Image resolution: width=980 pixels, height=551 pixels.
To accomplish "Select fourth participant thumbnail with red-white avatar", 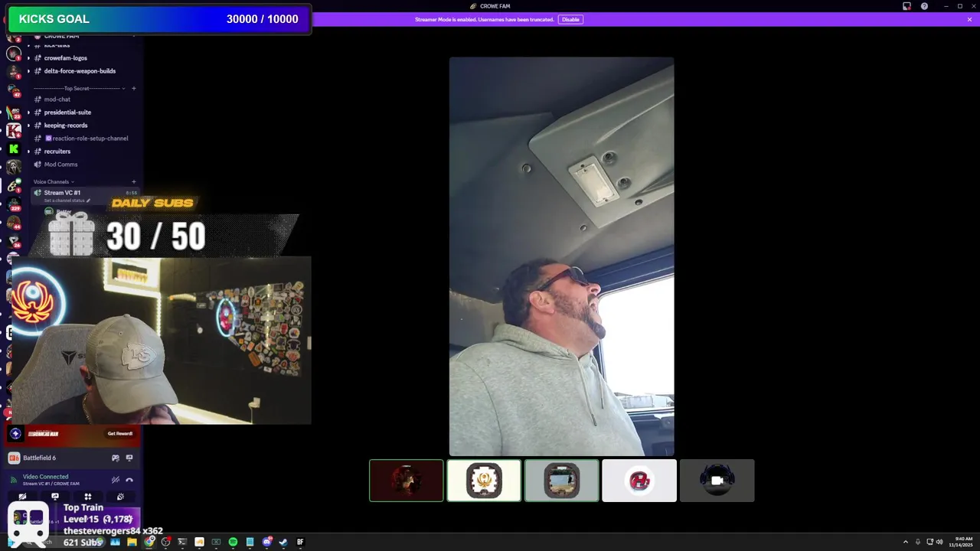I will point(639,481).
